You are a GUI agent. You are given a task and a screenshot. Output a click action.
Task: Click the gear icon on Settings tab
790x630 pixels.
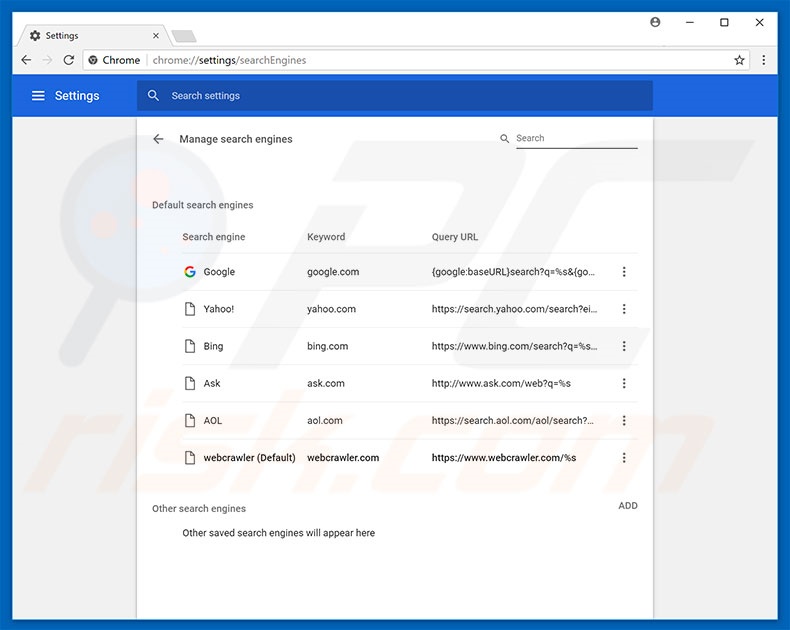pyautogui.click(x=35, y=36)
